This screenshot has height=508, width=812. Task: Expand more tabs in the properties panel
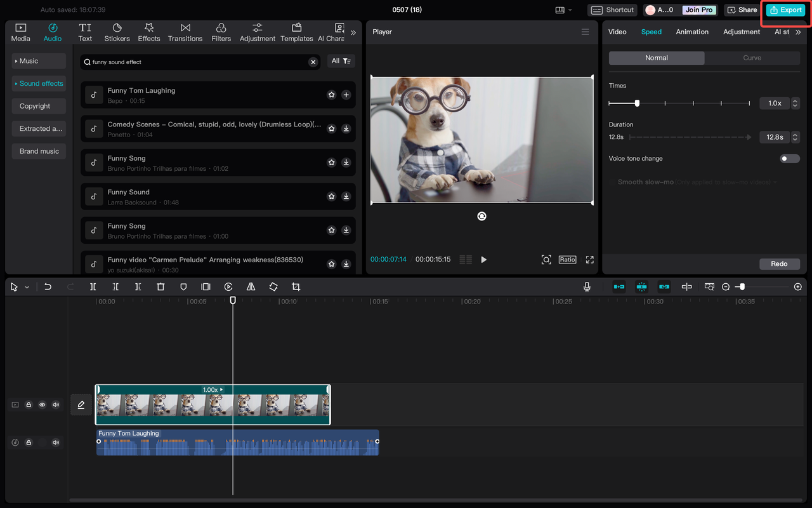(798, 32)
